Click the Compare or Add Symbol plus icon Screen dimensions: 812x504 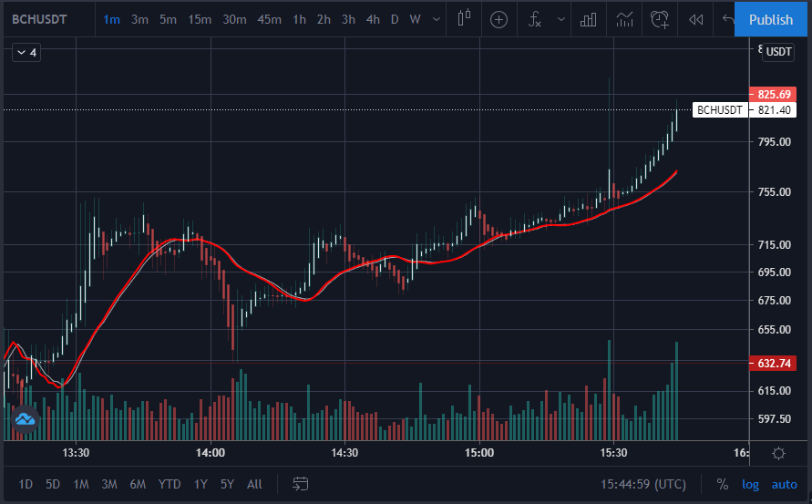[x=499, y=20]
